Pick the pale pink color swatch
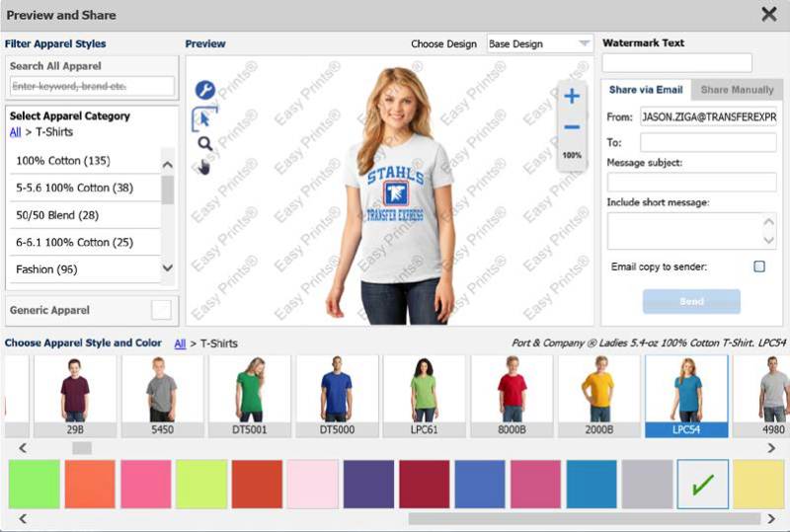Image resolution: width=790 pixels, height=532 pixels. click(313, 485)
